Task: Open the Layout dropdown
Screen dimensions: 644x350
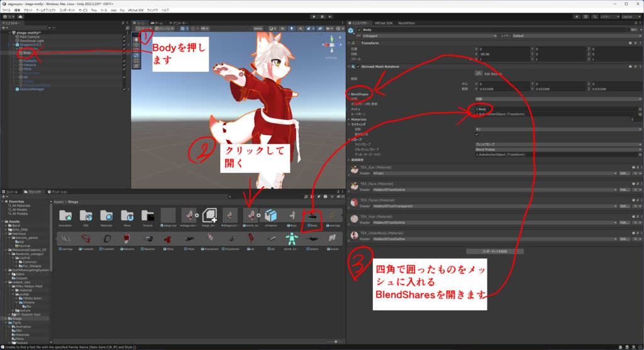Action: (x=630, y=17)
